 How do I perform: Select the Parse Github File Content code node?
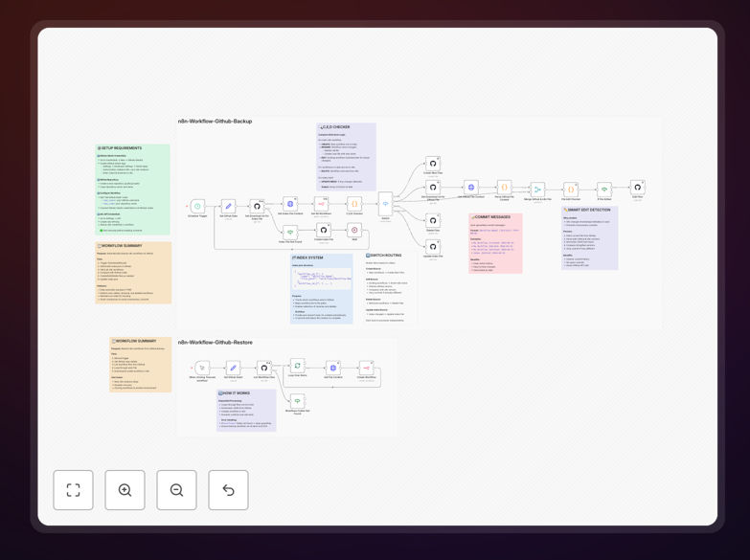click(504, 188)
